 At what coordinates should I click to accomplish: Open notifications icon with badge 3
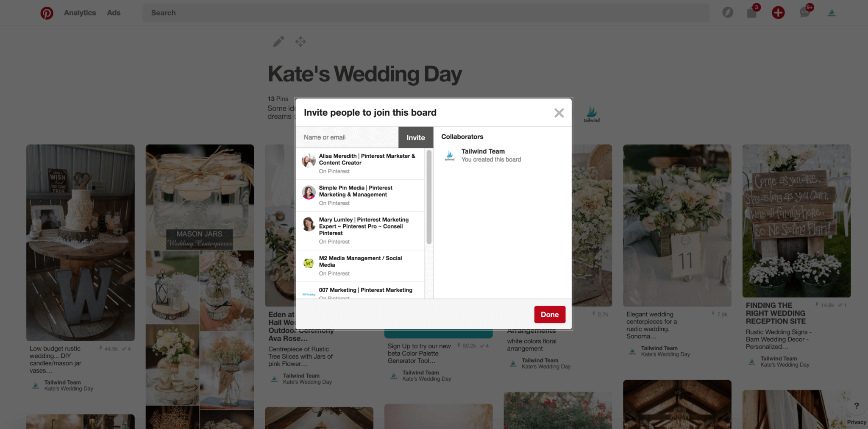(x=752, y=13)
